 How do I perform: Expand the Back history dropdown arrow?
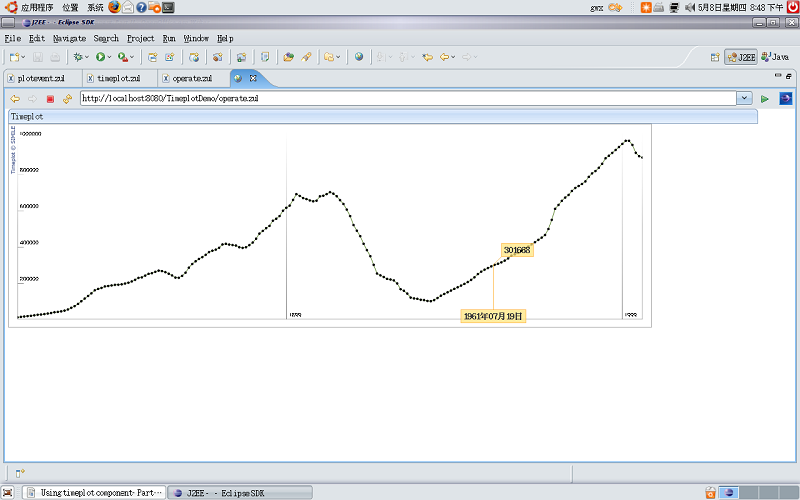pos(453,57)
